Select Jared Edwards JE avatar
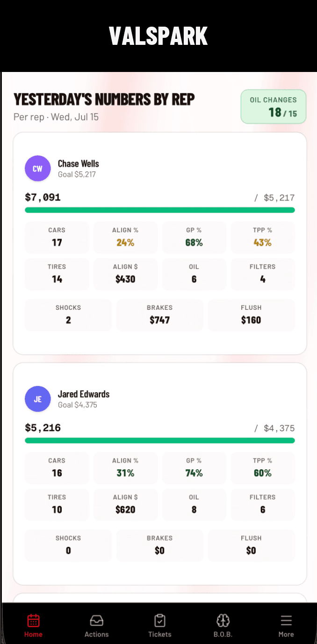The image size is (317, 644). (x=37, y=399)
